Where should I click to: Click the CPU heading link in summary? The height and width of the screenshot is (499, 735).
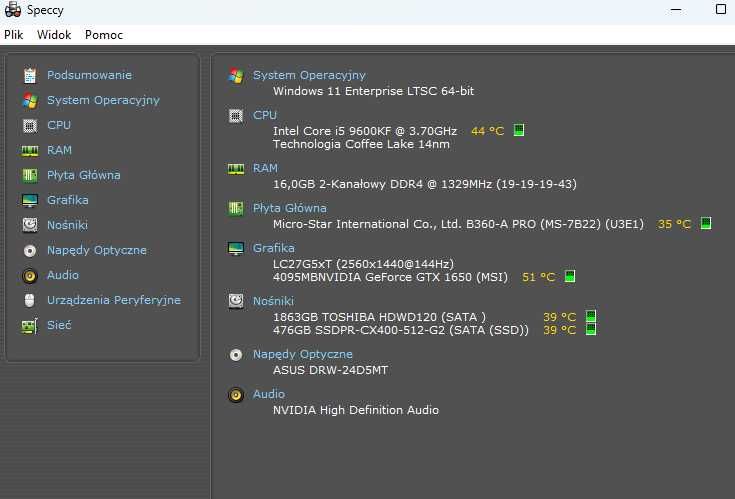[265, 115]
